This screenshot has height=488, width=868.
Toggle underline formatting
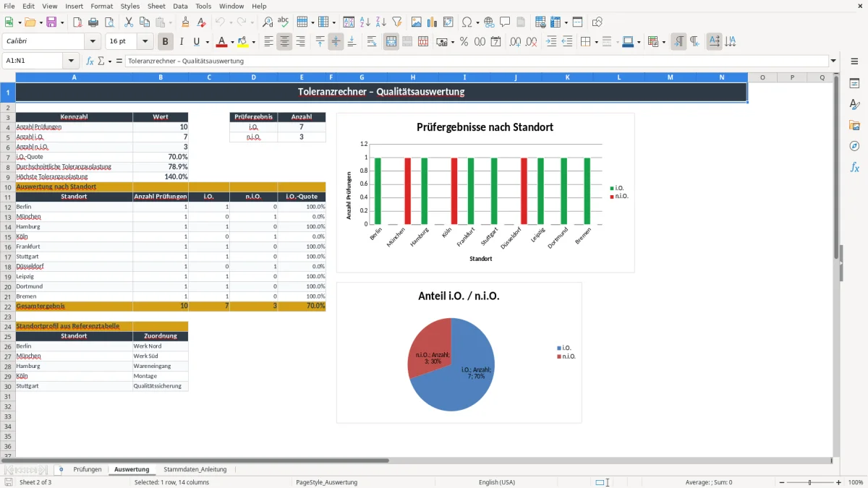(x=197, y=42)
